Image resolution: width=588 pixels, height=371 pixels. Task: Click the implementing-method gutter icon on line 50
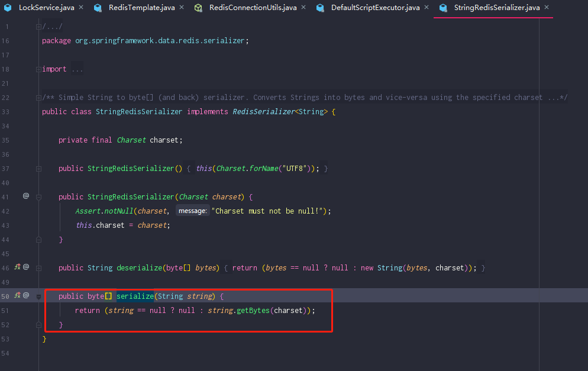[17, 295]
